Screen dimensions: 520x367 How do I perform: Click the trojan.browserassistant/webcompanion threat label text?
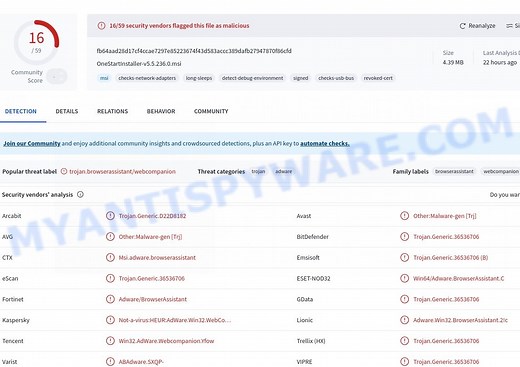tap(122, 172)
